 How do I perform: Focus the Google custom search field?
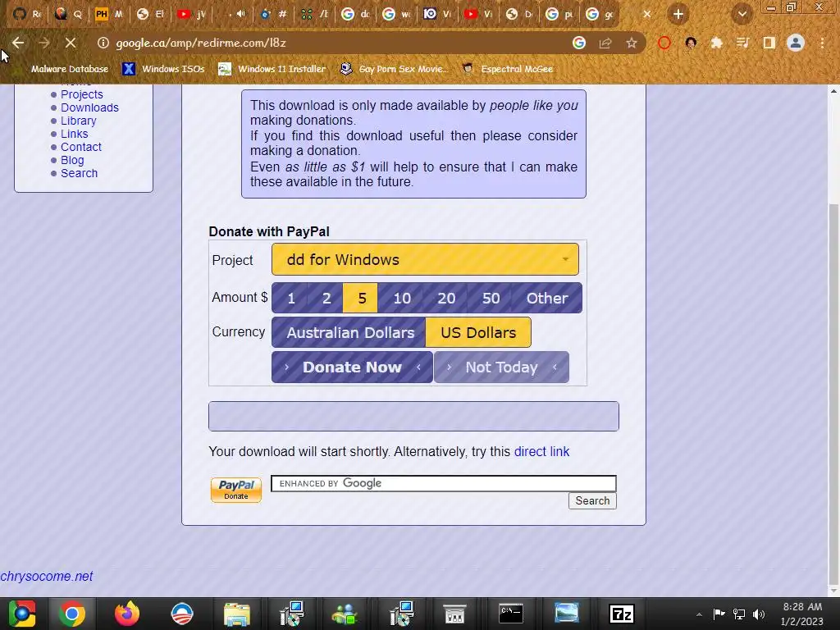pos(444,483)
